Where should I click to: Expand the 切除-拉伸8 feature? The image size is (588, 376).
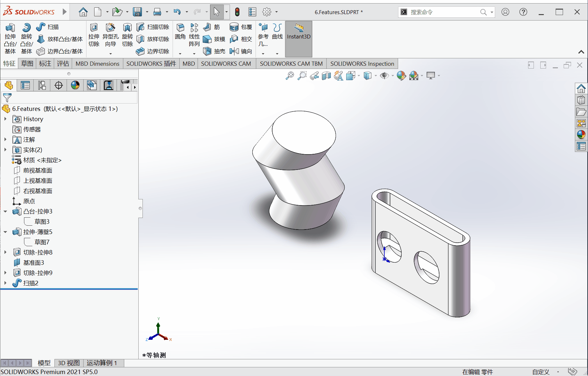pos(5,252)
